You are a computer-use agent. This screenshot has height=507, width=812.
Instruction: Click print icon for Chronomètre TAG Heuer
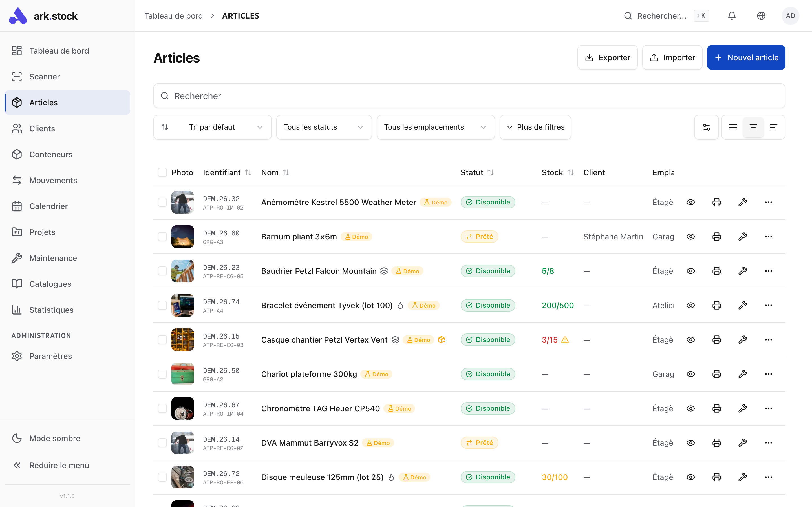pyautogui.click(x=716, y=408)
